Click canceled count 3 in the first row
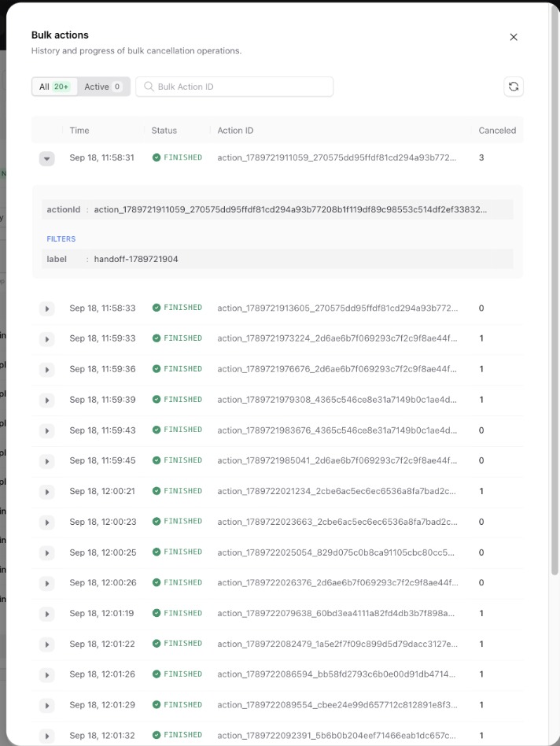This screenshot has height=746, width=560. (x=481, y=157)
